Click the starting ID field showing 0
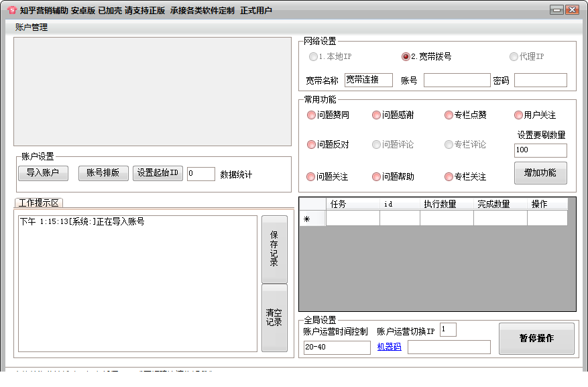The width and height of the screenshot is (588, 387). click(201, 174)
